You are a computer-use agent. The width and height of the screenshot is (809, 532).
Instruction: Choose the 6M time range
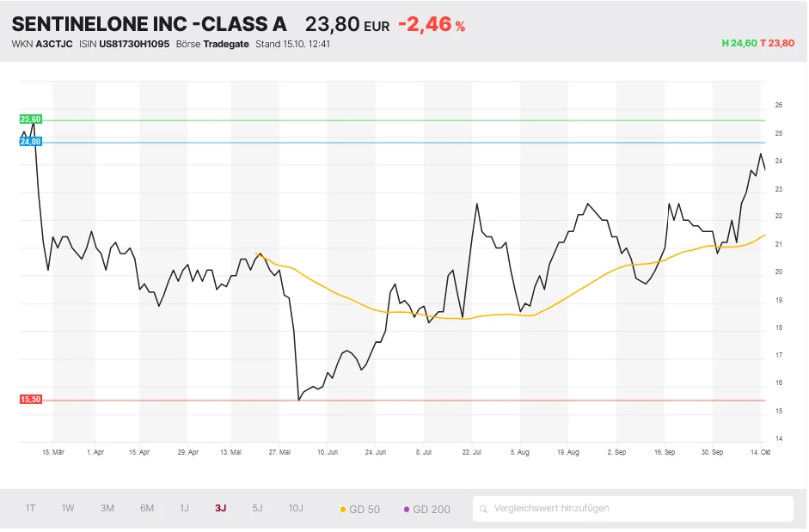[x=147, y=508]
